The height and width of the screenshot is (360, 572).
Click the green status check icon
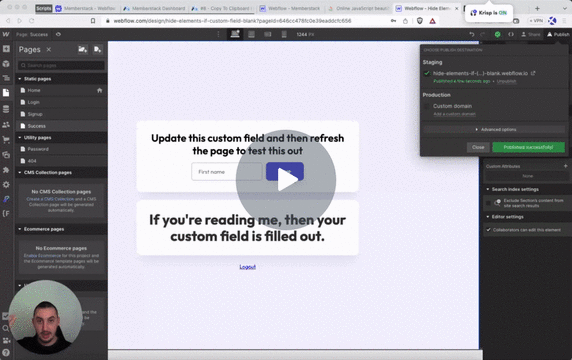tap(497, 34)
